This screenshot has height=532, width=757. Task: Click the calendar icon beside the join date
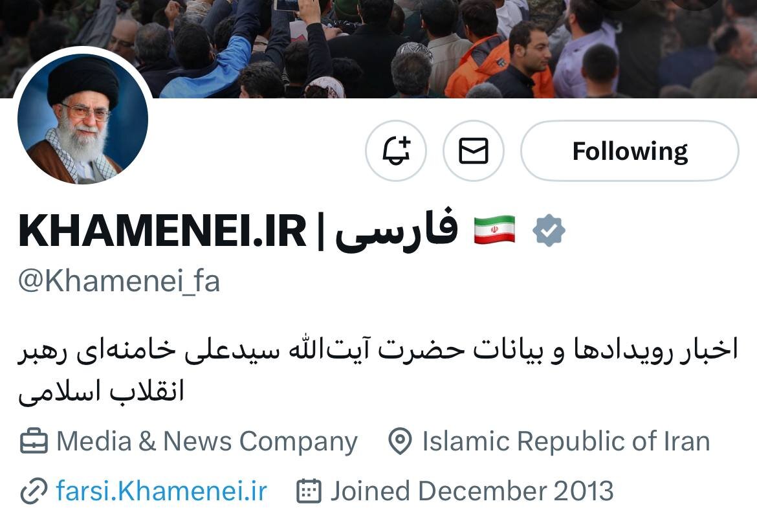(309, 491)
